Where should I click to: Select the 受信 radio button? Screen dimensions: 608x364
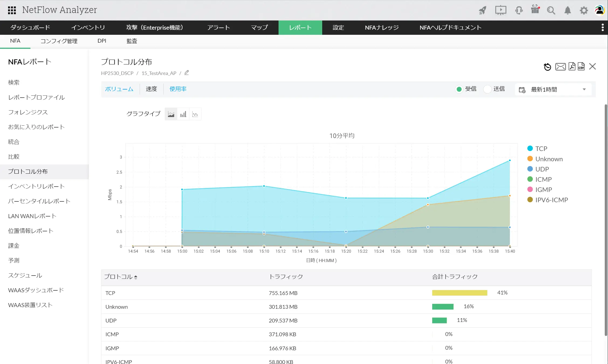tap(459, 89)
